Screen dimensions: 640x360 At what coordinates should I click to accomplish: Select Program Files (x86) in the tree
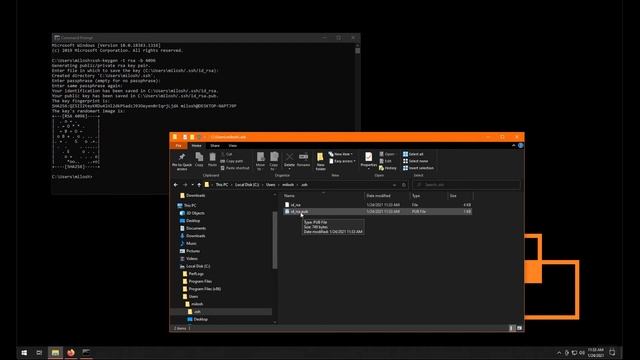coord(201,289)
